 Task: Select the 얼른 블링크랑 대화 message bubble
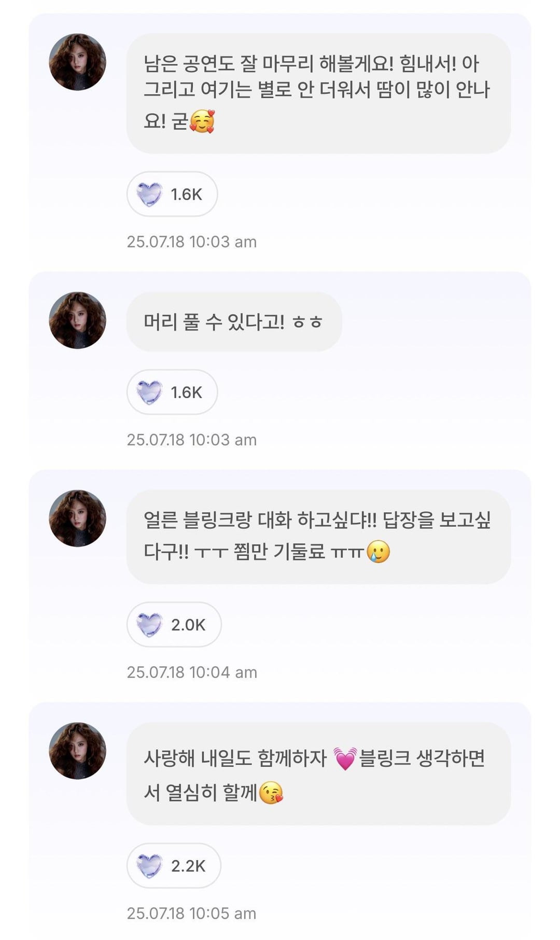[x=318, y=537]
